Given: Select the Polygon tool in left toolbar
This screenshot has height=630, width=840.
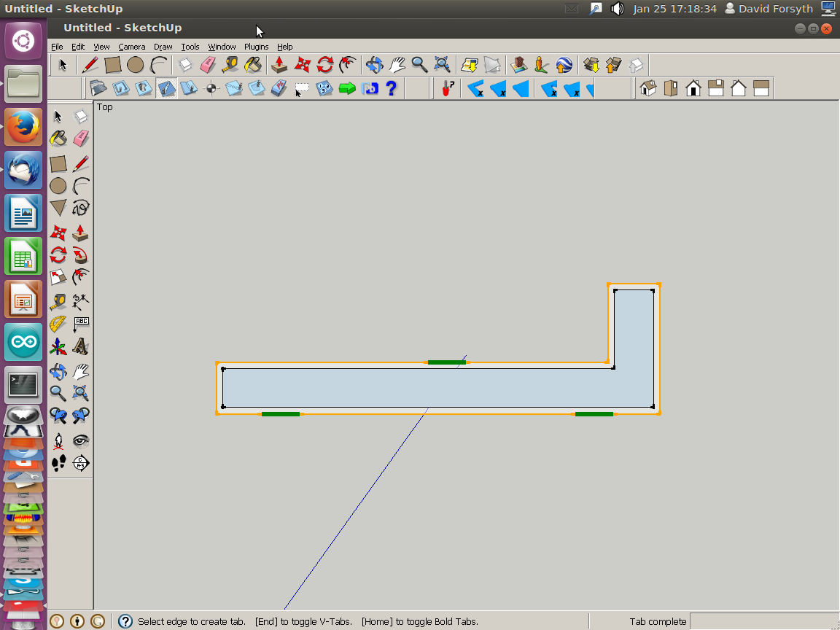Looking at the screenshot, I should pos(58,209).
